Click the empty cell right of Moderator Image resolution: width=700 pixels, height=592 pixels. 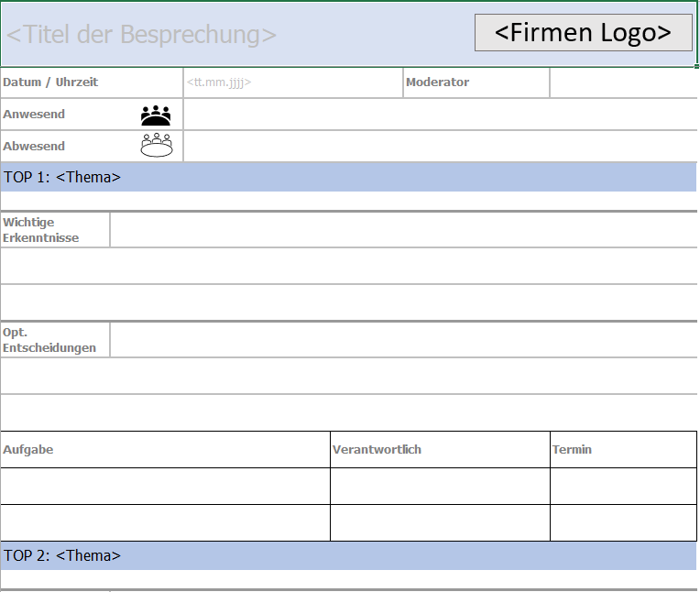(623, 82)
